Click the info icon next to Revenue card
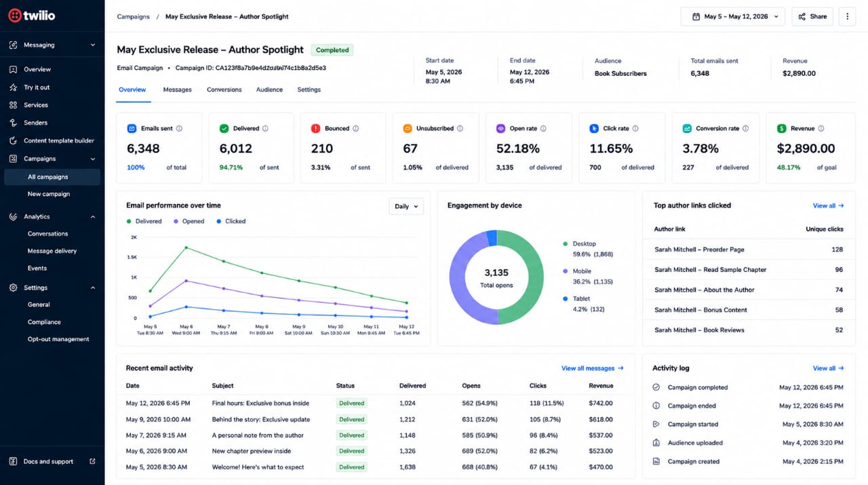Viewport: 868px width, 485px height. (821, 128)
